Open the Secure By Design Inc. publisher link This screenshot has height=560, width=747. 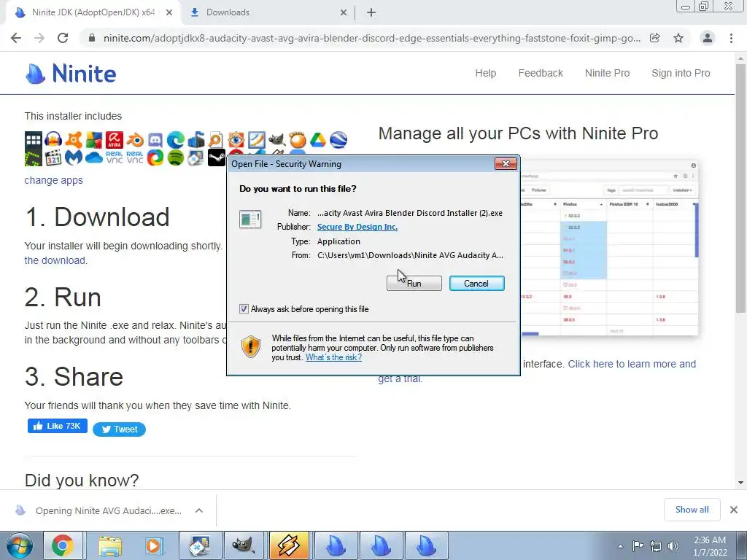[x=357, y=227]
